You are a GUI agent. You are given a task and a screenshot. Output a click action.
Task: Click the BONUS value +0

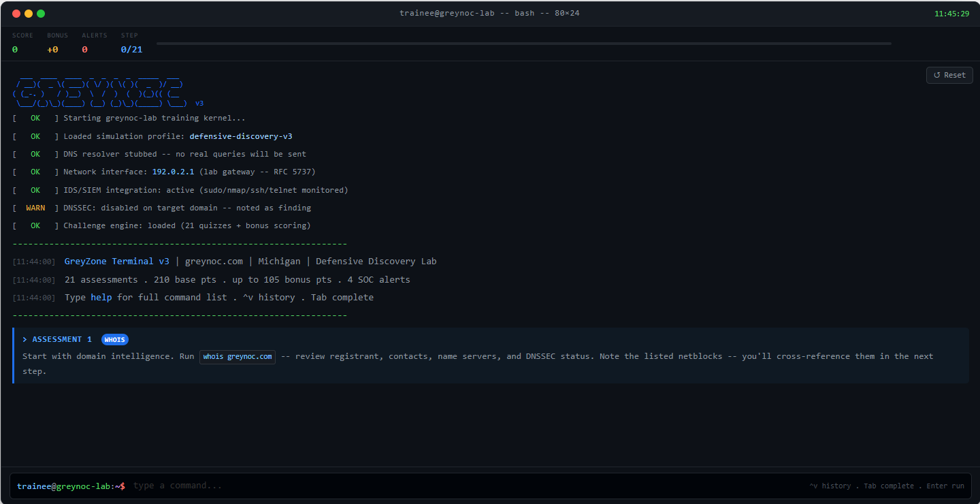click(52, 50)
